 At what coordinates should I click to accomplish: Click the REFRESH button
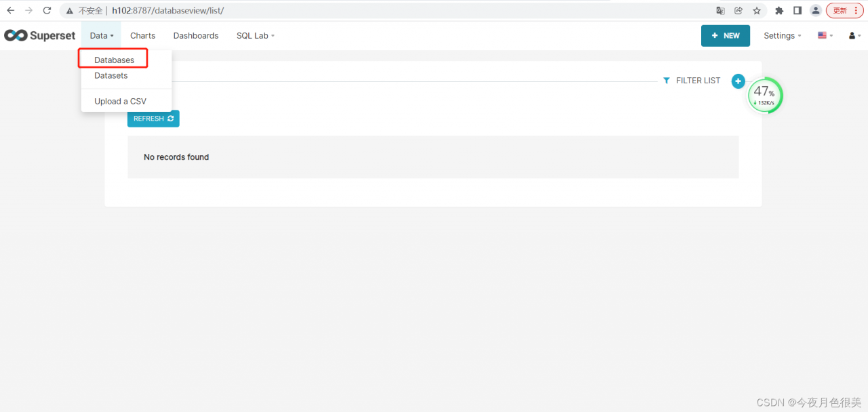(x=153, y=119)
